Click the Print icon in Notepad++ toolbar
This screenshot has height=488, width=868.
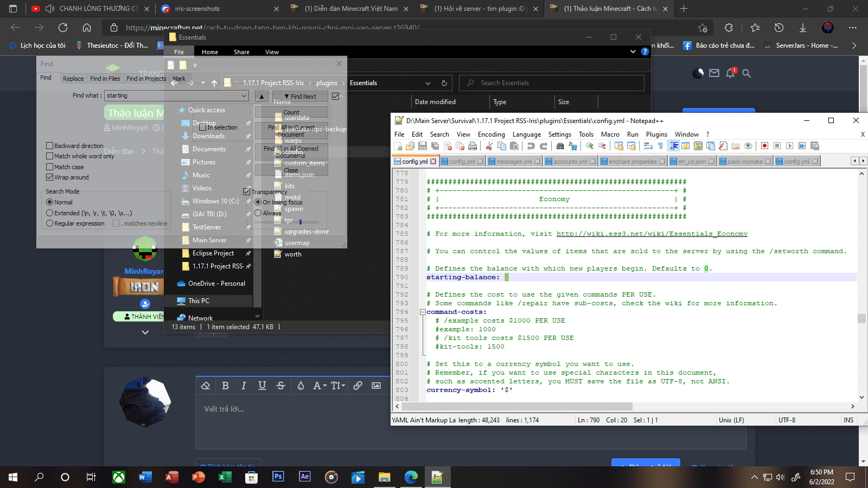pos(473,146)
